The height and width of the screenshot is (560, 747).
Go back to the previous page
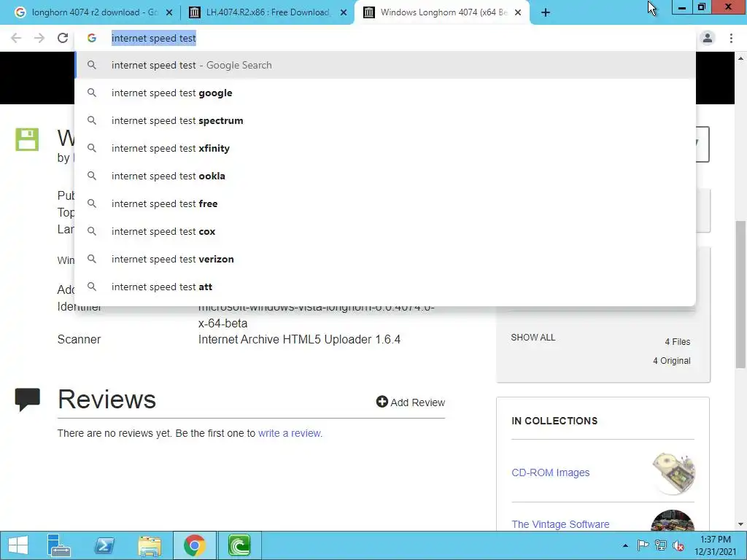[16, 38]
